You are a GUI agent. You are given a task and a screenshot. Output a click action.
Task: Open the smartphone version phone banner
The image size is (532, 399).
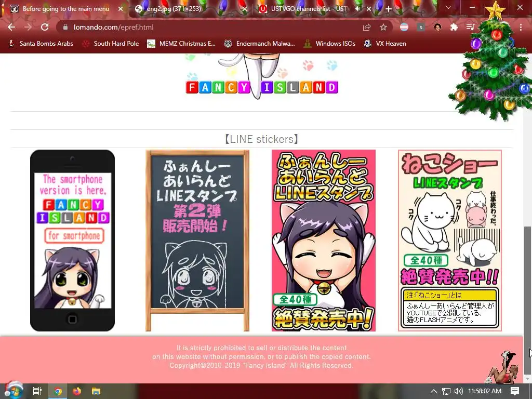point(72,240)
